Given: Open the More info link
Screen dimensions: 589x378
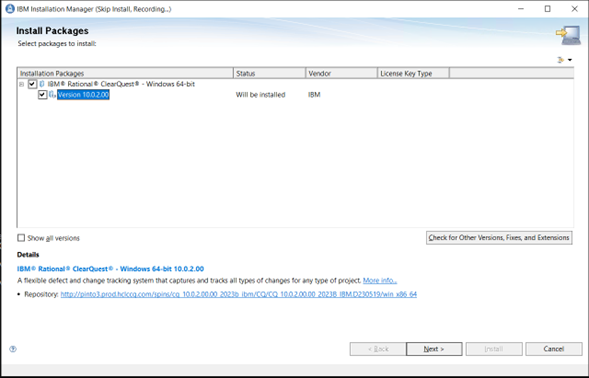Looking at the screenshot, I should (380, 280).
